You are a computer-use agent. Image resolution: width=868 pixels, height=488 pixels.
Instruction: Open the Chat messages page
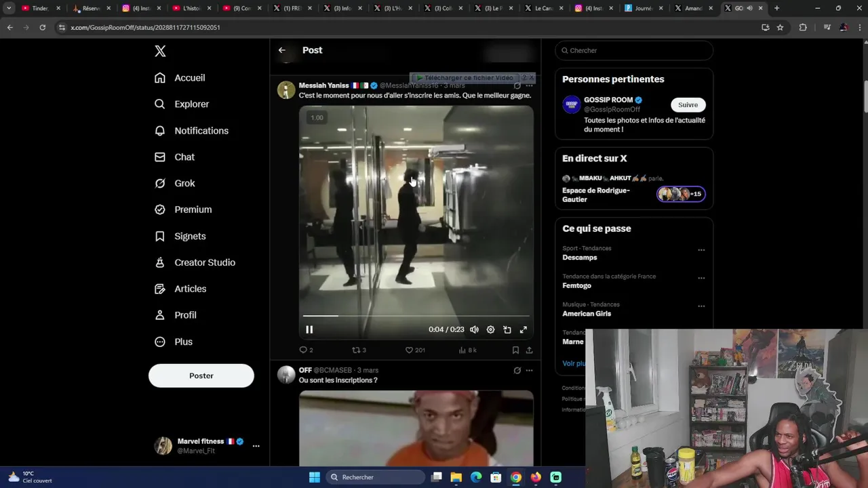(175, 157)
